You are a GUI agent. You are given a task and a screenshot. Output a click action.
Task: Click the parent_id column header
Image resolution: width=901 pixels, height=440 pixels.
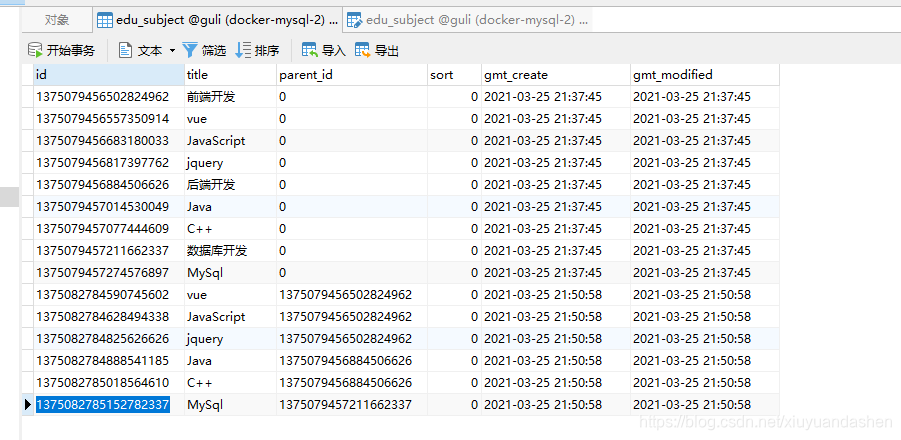[352, 75]
